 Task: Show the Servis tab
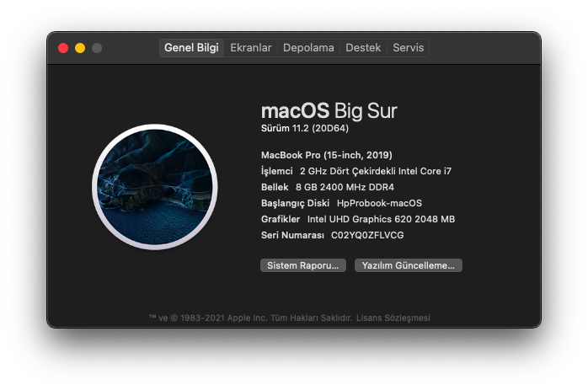click(x=409, y=48)
